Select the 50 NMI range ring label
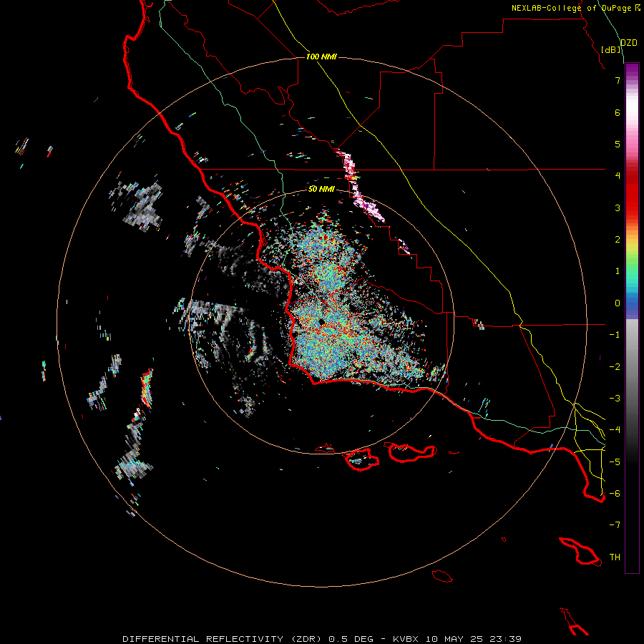 pyautogui.click(x=321, y=189)
